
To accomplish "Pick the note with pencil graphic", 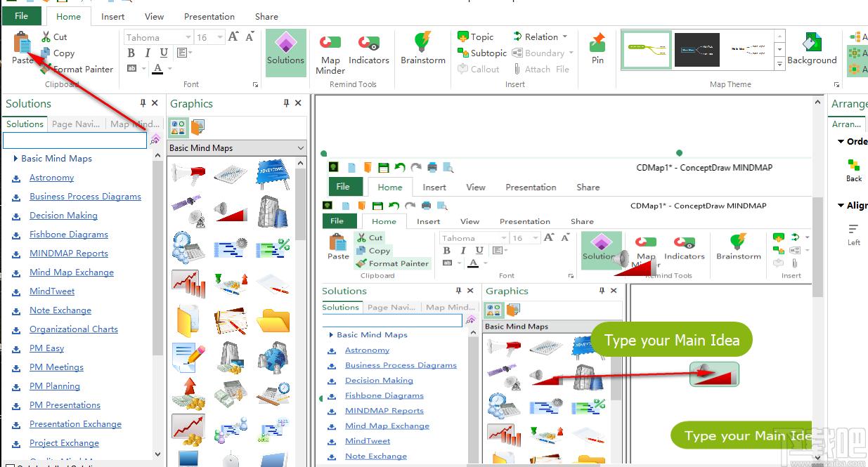I will (x=188, y=357).
